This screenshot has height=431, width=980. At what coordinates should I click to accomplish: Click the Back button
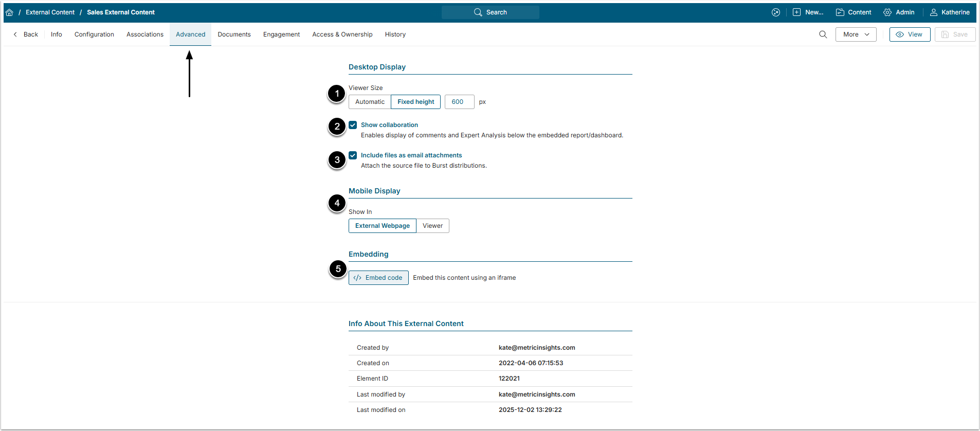click(x=26, y=34)
